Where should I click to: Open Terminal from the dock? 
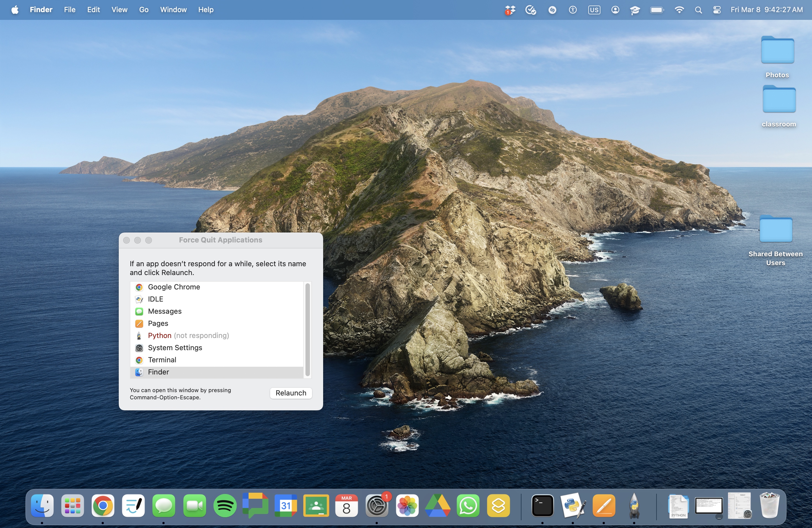point(542,505)
